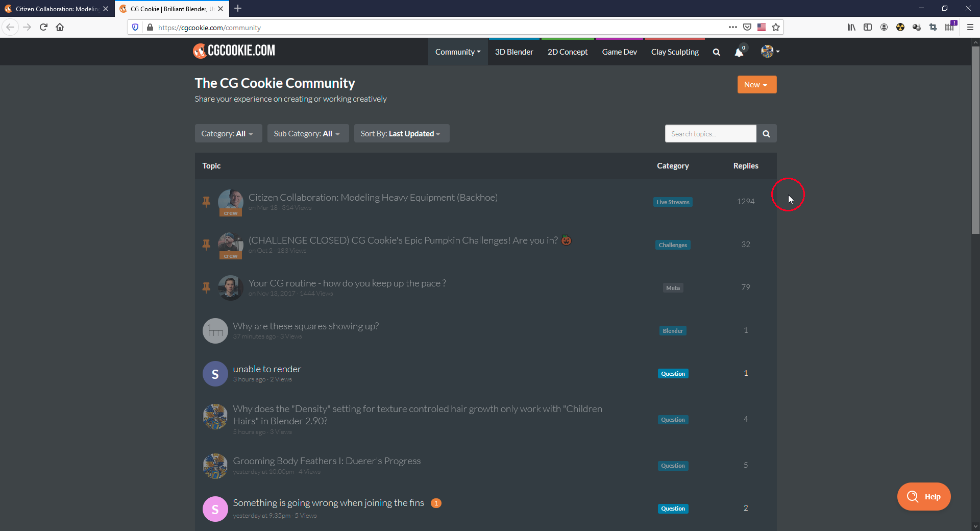Click pink S avatar beside fins topic
The height and width of the screenshot is (531, 980).
coord(215,509)
